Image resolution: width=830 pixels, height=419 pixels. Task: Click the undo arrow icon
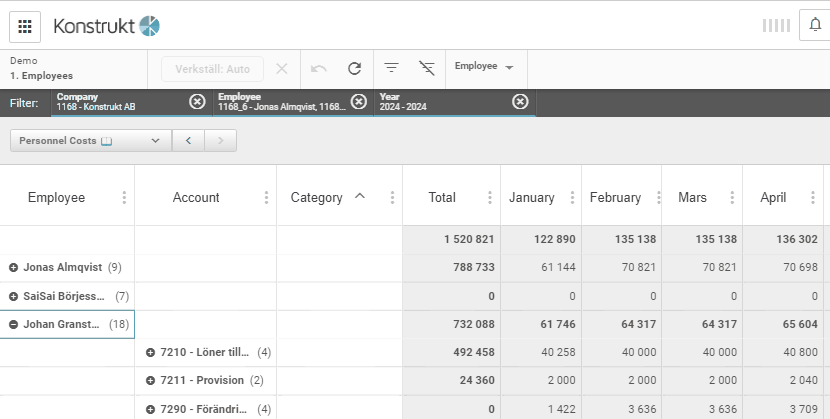[319, 69]
